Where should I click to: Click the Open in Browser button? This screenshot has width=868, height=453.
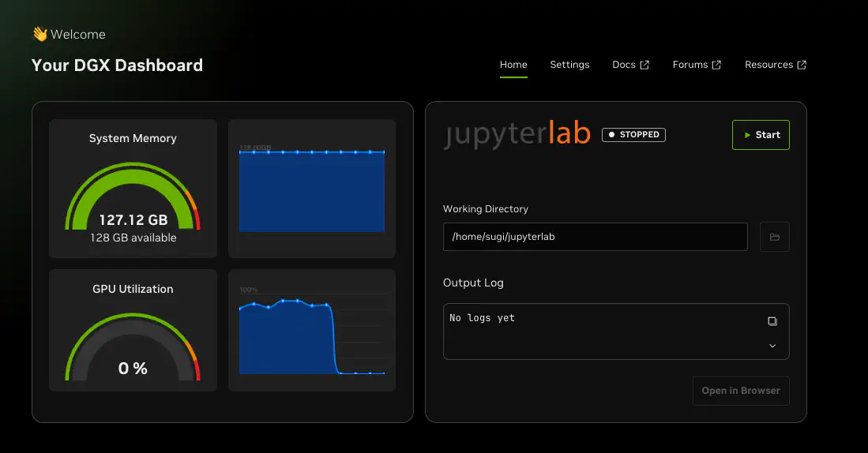click(741, 391)
